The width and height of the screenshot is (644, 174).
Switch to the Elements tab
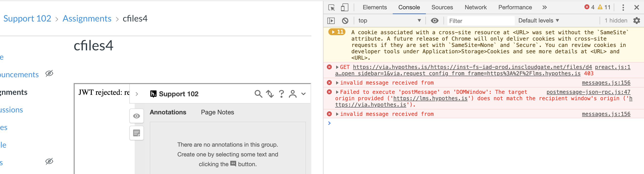pos(374,8)
